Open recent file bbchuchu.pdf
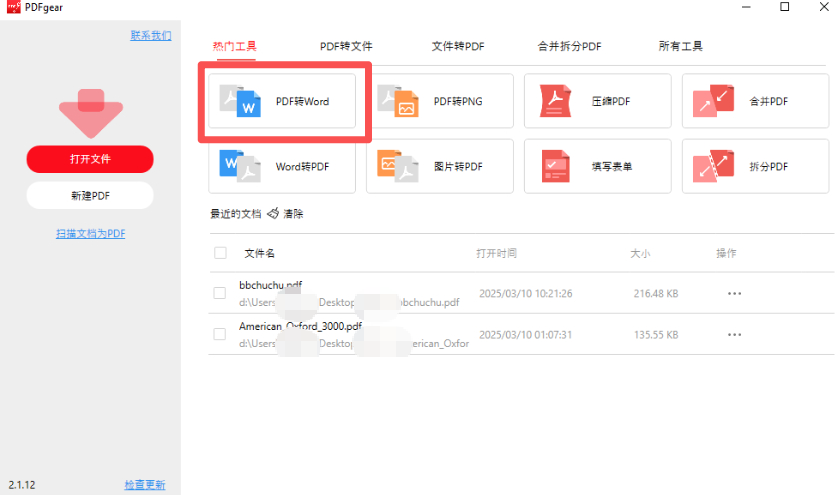The width and height of the screenshot is (840, 495). pyautogui.click(x=271, y=285)
